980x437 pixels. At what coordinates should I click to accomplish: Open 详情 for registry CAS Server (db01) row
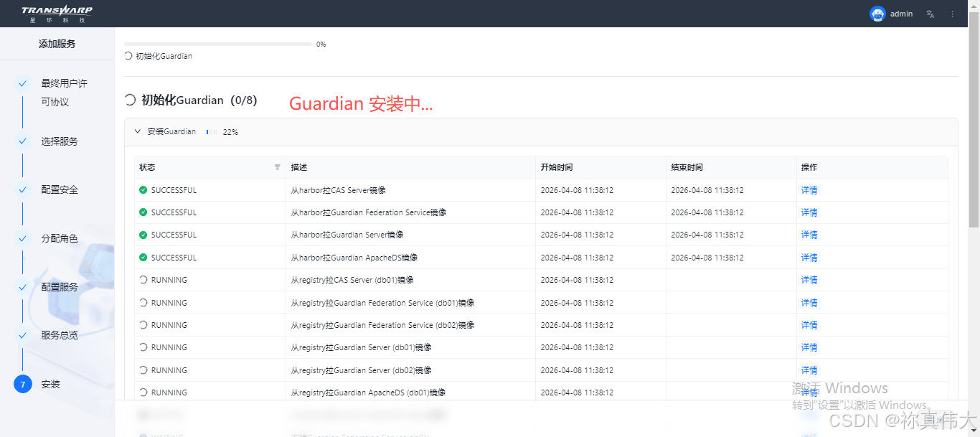pyautogui.click(x=809, y=280)
